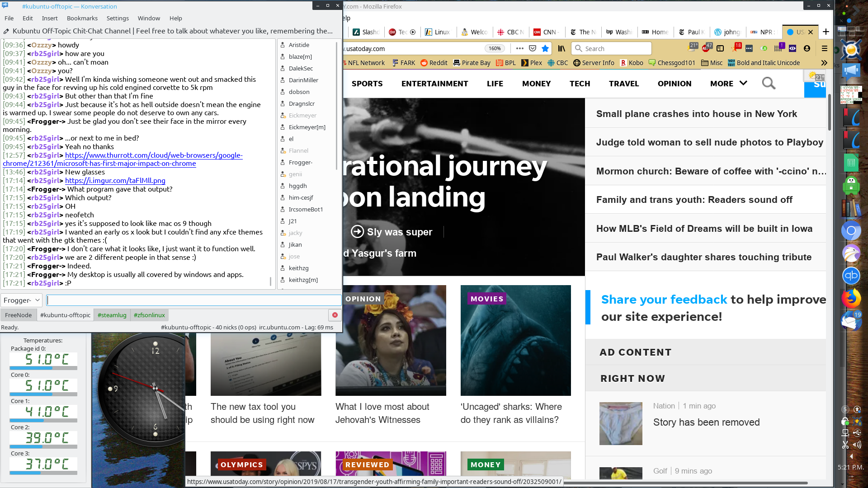This screenshot has height=488, width=868.
Task: Open new tab with plus button
Action: (x=826, y=32)
